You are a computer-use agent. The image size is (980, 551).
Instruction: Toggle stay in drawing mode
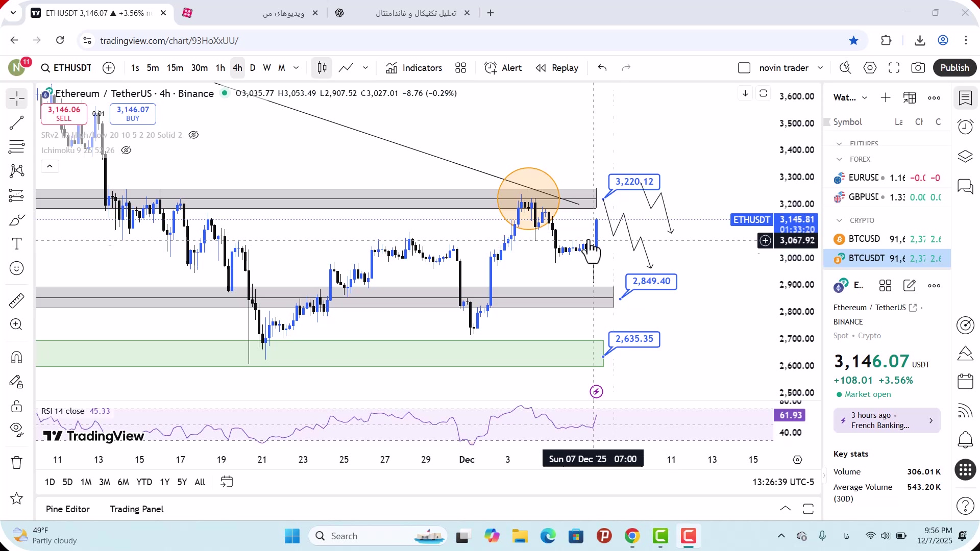click(x=17, y=382)
